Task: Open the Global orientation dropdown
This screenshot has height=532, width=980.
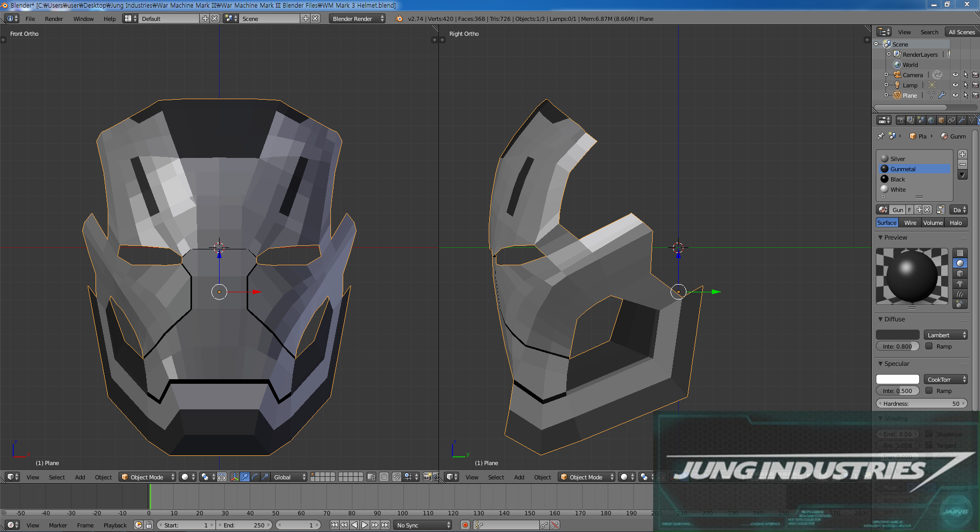Action: point(289,477)
